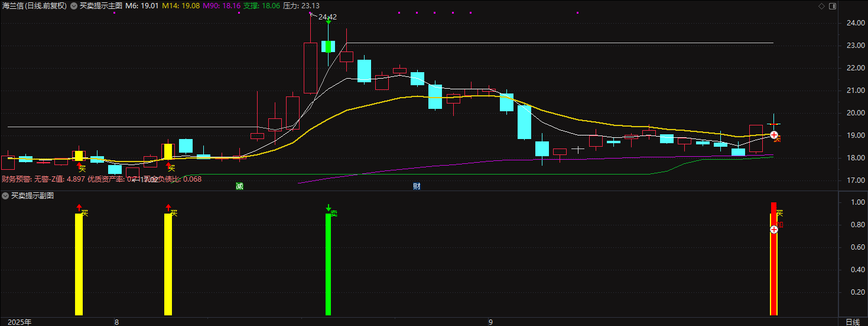Select the M6: 19.01 moving average value
Image resolution: width=868 pixels, height=326 pixels.
[x=142, y=6]
